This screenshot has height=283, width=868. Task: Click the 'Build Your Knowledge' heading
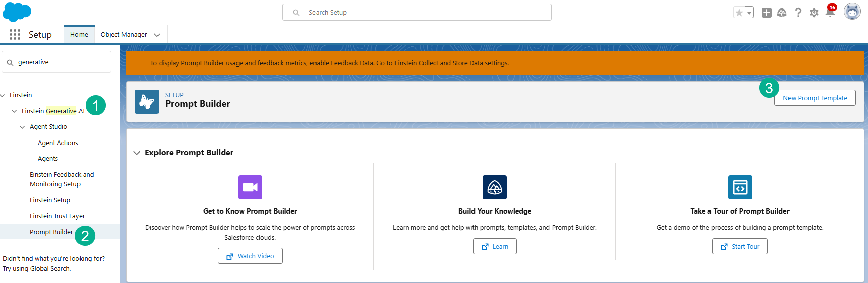pyautogui.click(x=495, y=211)
